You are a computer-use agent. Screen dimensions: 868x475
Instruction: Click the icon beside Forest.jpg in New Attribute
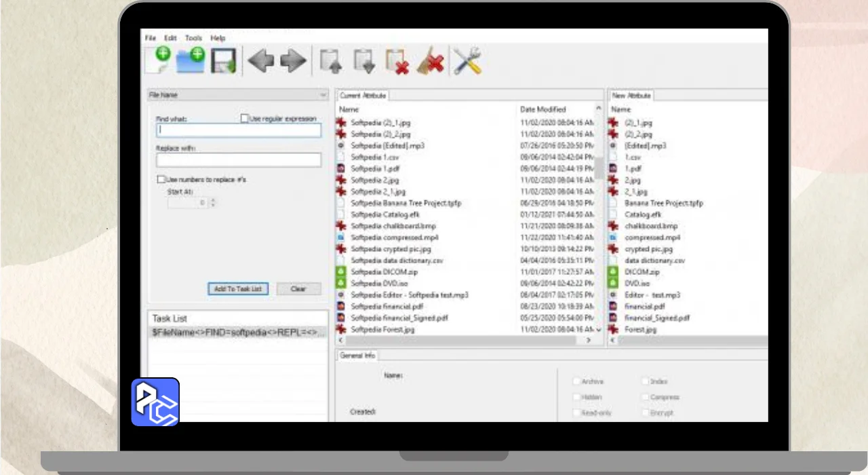click(x=614, y=330)
